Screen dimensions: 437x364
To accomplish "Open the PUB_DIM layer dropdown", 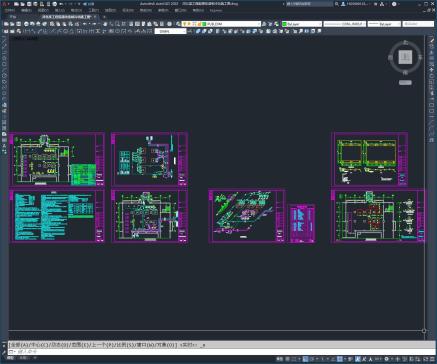I will 222,24.
